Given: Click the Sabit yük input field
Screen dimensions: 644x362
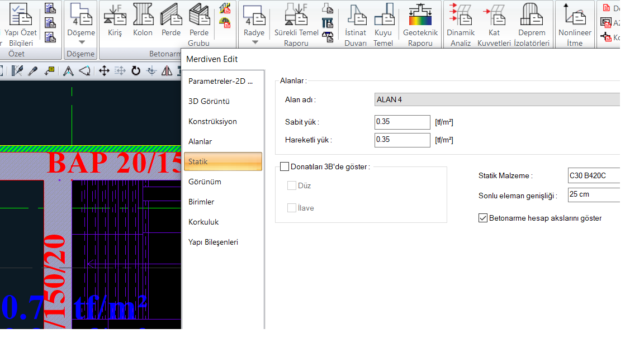Looking at the screenshot, I should point(402,122).
